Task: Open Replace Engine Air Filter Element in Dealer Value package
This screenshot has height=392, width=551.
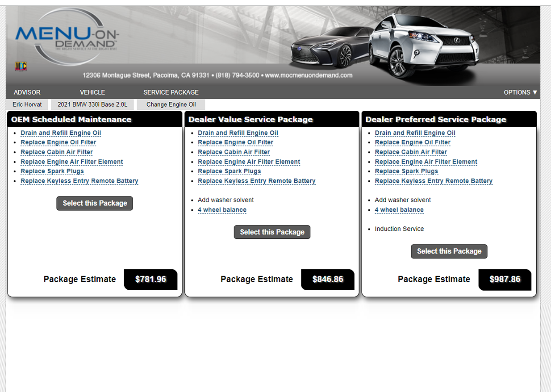Action: 249,162
